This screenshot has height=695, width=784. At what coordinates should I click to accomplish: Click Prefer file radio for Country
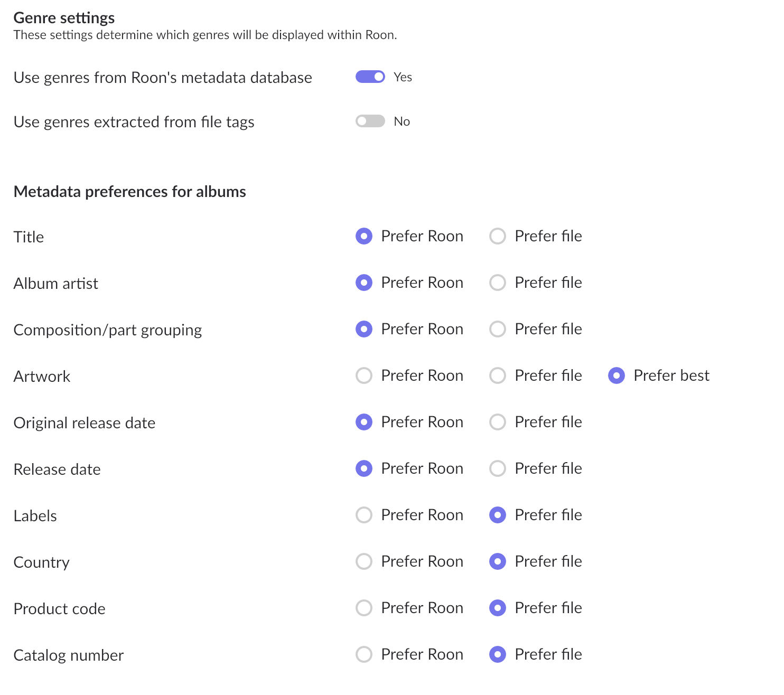498,561
